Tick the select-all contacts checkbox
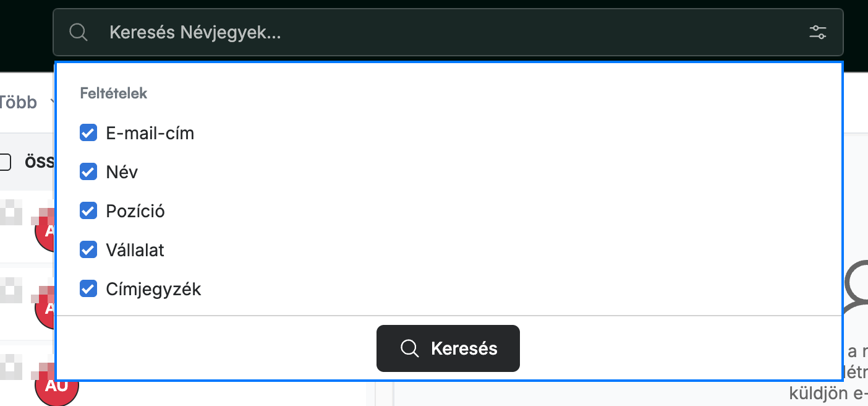Image resolution: width=868 pixels, height=406 pixels. click(5, 162)
